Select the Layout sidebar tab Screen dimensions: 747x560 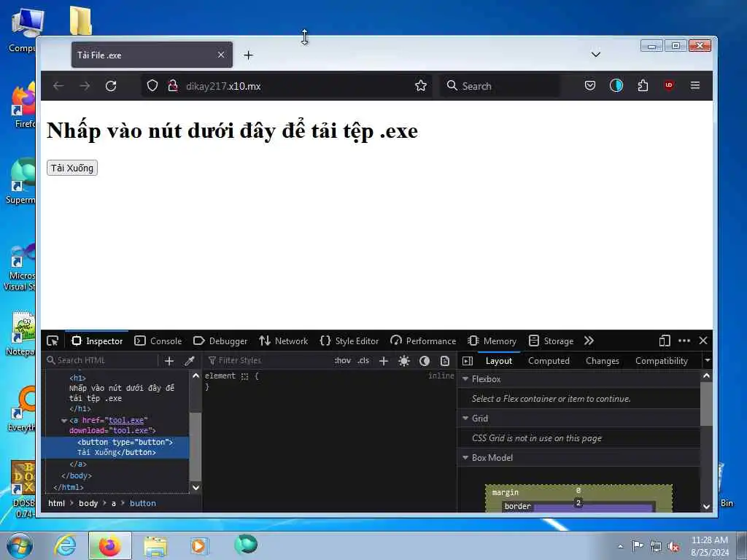coord(499,361)
